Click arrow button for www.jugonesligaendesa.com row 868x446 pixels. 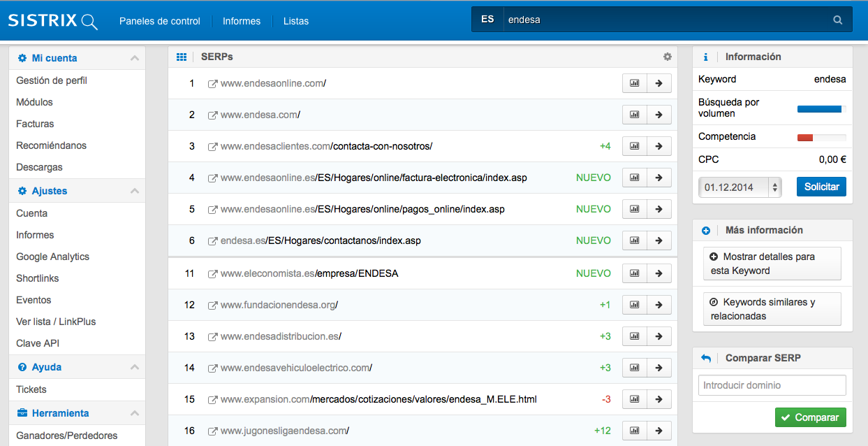pos(659,431)
